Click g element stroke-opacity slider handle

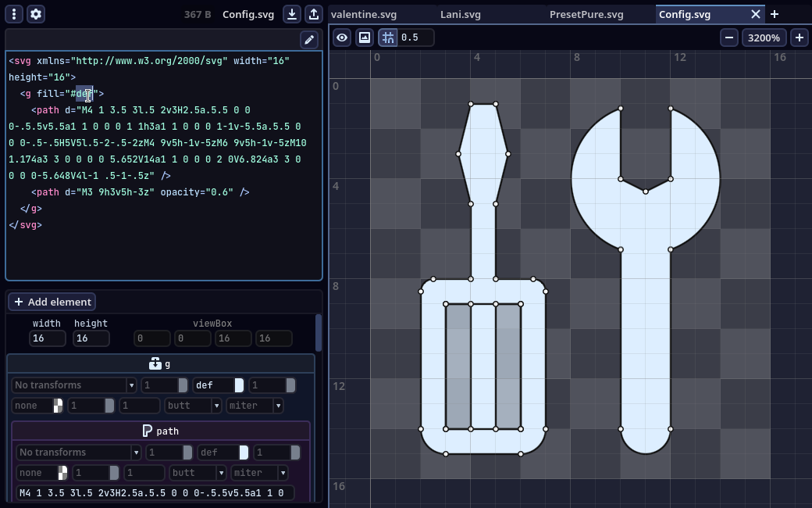click(x=109, y=406)
